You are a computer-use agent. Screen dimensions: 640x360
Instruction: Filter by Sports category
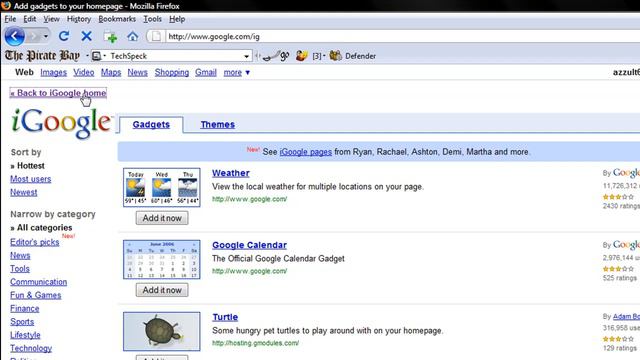(22, 322)
